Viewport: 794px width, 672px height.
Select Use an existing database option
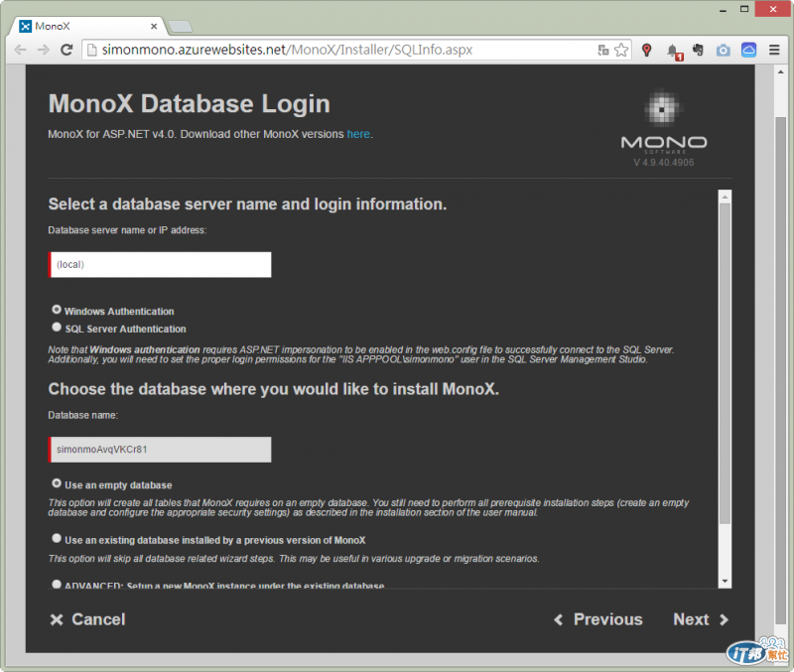57,538
